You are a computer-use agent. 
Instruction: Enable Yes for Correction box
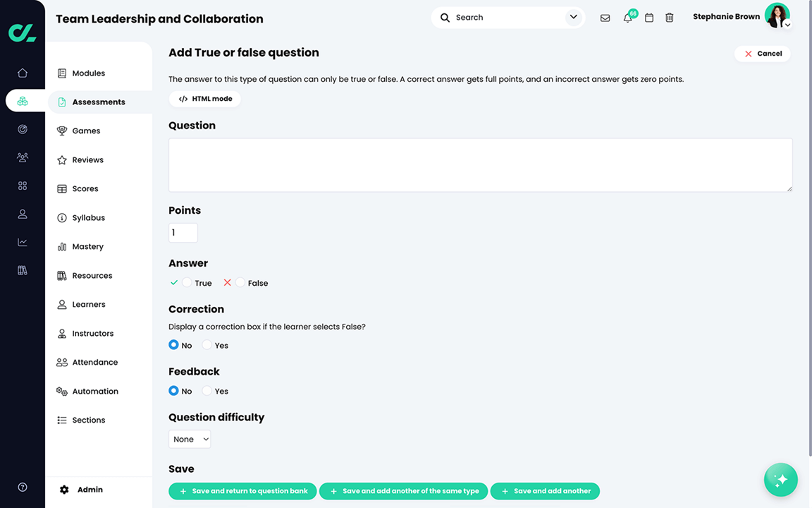click(x=207, y=345)
